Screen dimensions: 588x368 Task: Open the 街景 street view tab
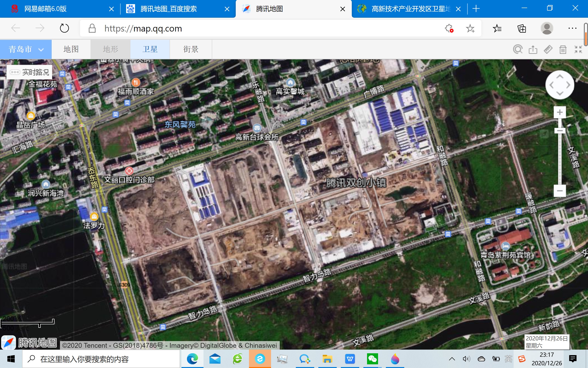pyautogui.click(x=191, y=49)
